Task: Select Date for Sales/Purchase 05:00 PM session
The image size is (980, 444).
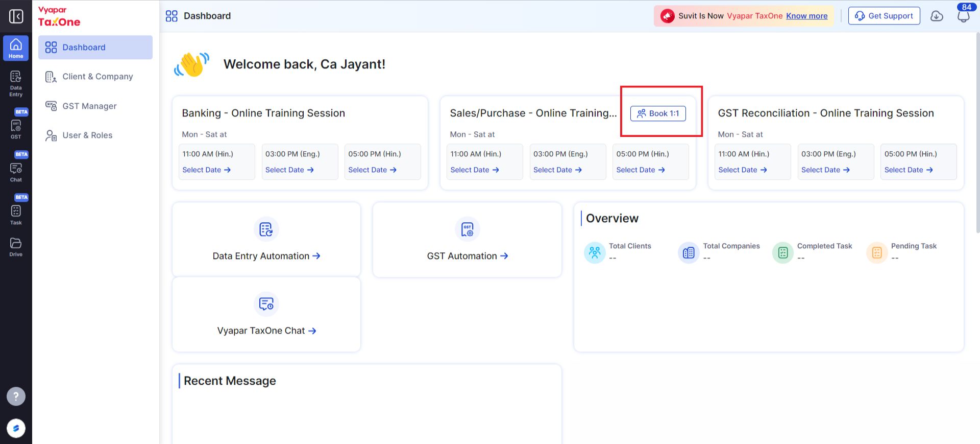Action: point(641,170)
